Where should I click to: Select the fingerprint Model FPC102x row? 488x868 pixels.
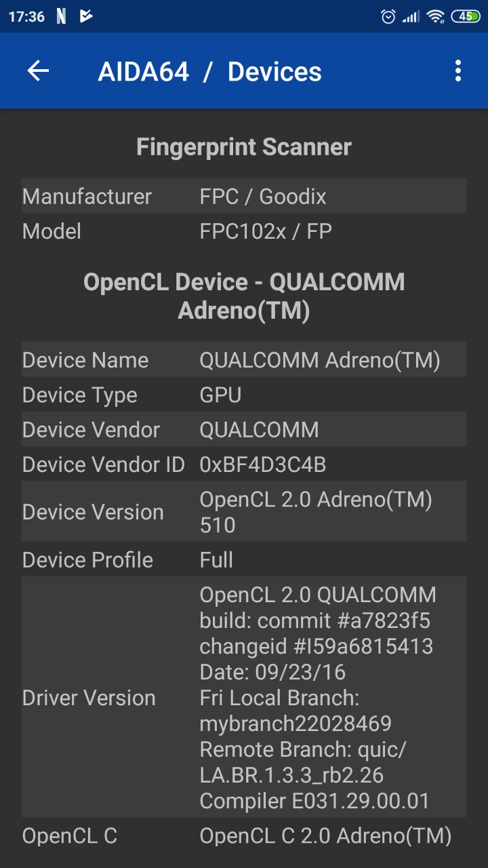point(244,231)
